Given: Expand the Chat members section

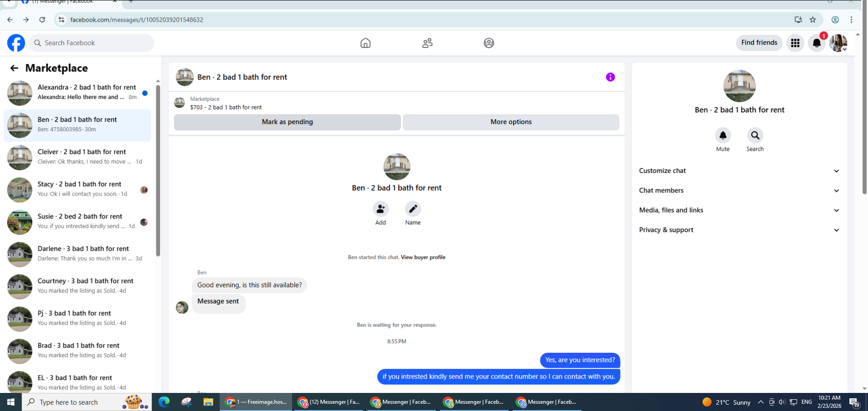Looking at the screenshot, I should 740,191.
